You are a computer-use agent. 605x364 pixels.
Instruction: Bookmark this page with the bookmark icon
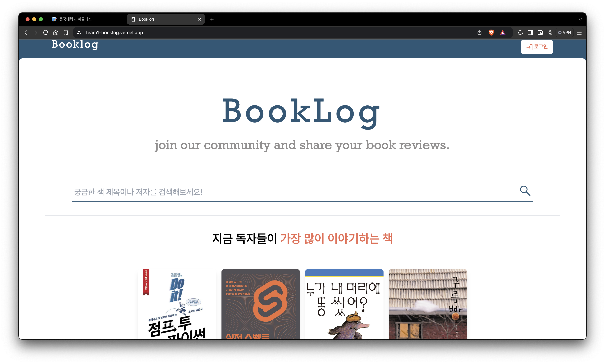[x=66, y=33]
